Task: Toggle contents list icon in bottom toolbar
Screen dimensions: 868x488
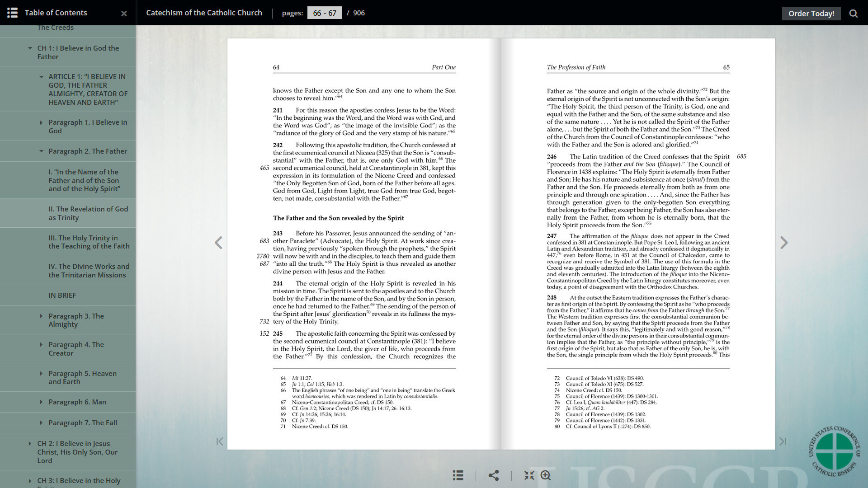Action: (x=458, y=475)
